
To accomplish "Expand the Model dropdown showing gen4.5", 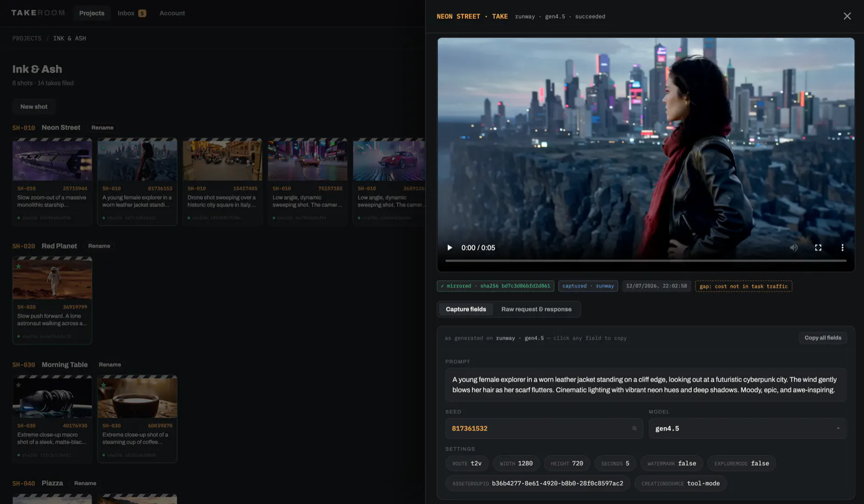I will coord(747,428).
